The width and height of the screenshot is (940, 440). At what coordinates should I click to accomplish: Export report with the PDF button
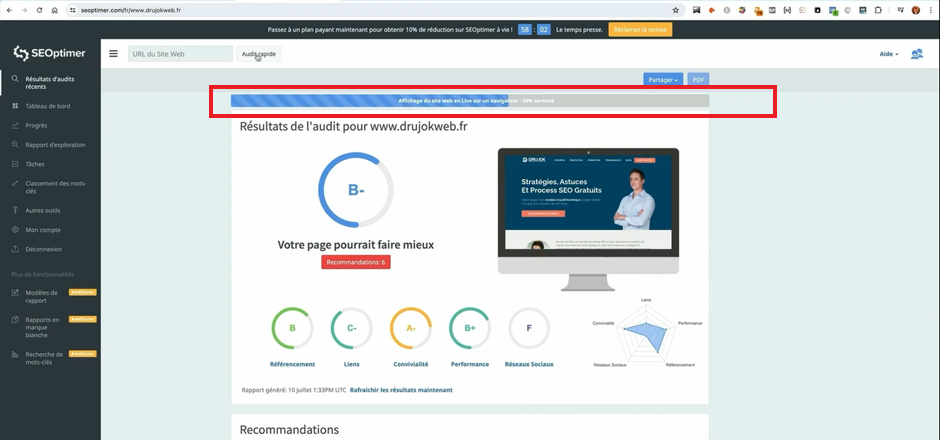pyautogui.click(x=698, y=80)
